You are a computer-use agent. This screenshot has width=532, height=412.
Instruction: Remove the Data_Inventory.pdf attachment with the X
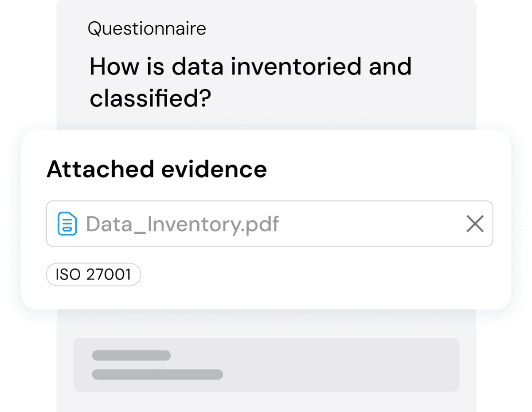point(475,224)
